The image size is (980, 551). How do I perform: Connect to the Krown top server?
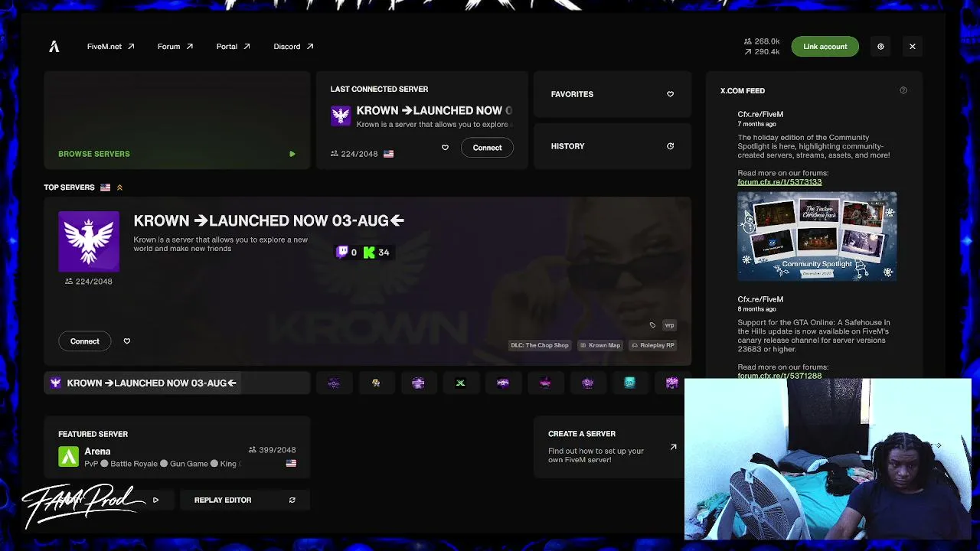point(85,341)
